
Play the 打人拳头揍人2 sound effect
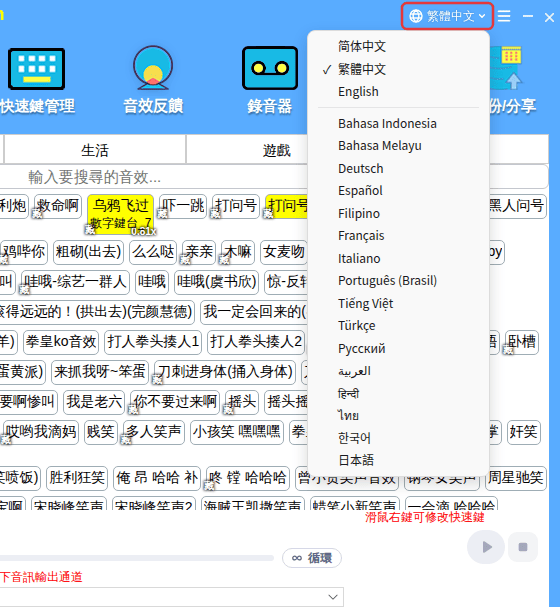256,342
